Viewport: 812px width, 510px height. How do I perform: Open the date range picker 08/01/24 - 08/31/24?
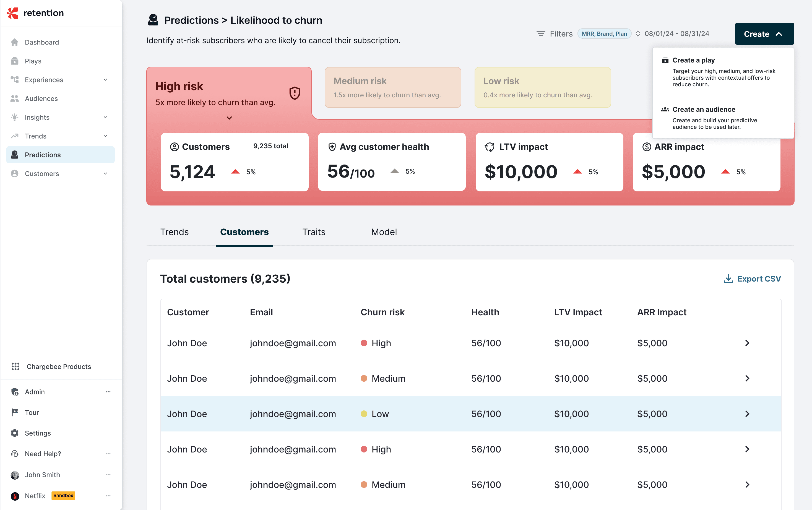point(676,34)
